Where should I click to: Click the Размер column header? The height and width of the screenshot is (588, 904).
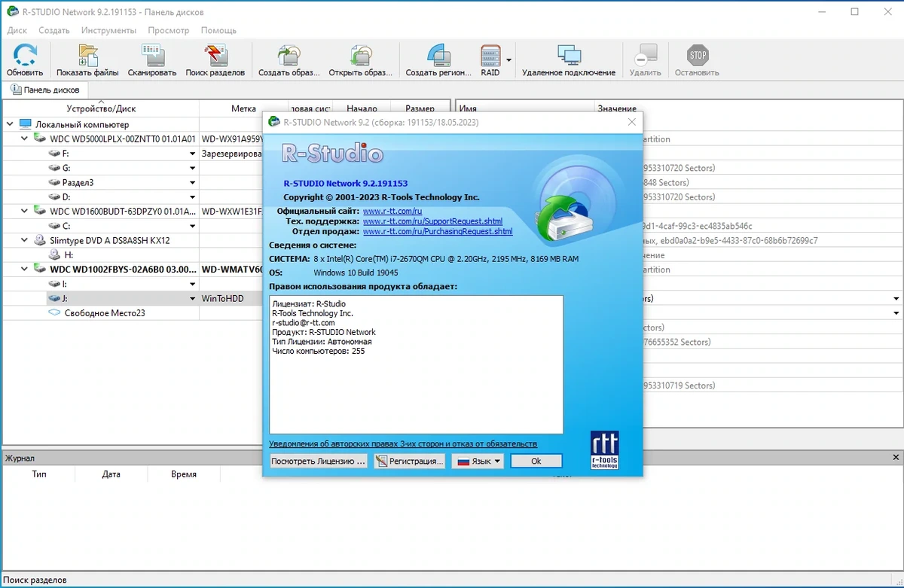[420, 108]
